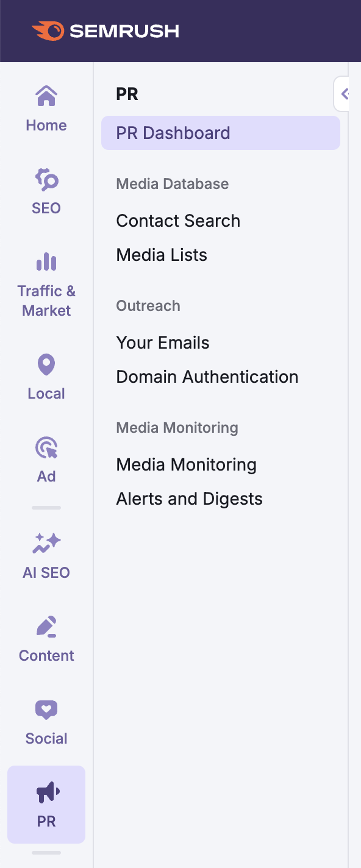This screenshot has width=361, height=868.
Task: Select Media Monitoring from the list
Action: (187, 464)
